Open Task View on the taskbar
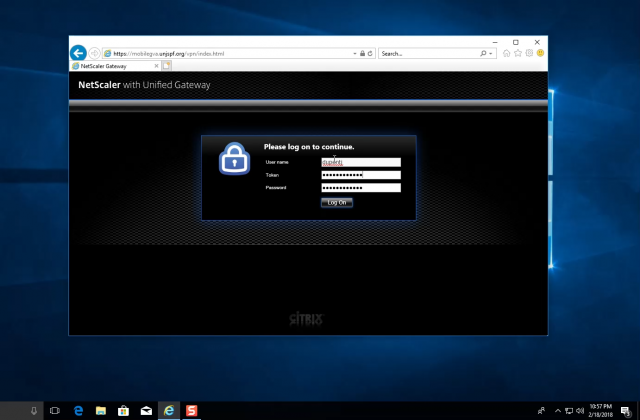 coord(55,411)
